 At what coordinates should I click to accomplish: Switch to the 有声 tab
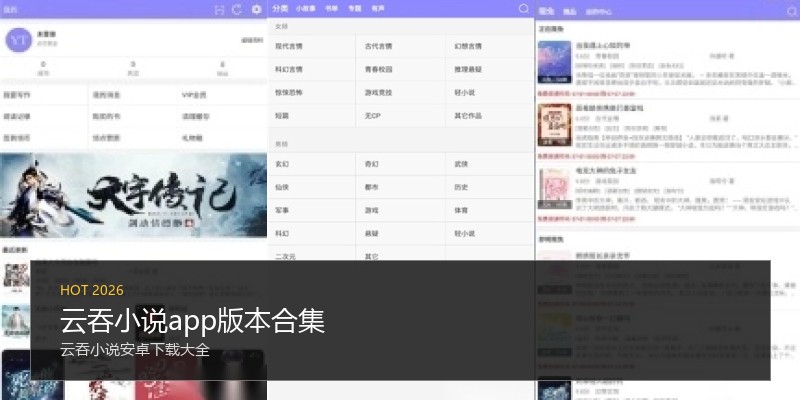point(378,9)
